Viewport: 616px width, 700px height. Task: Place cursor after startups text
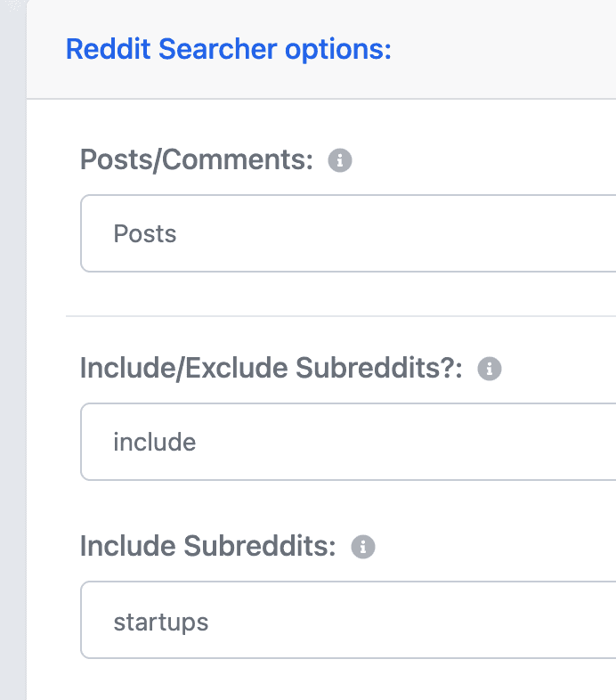[210, 622]
